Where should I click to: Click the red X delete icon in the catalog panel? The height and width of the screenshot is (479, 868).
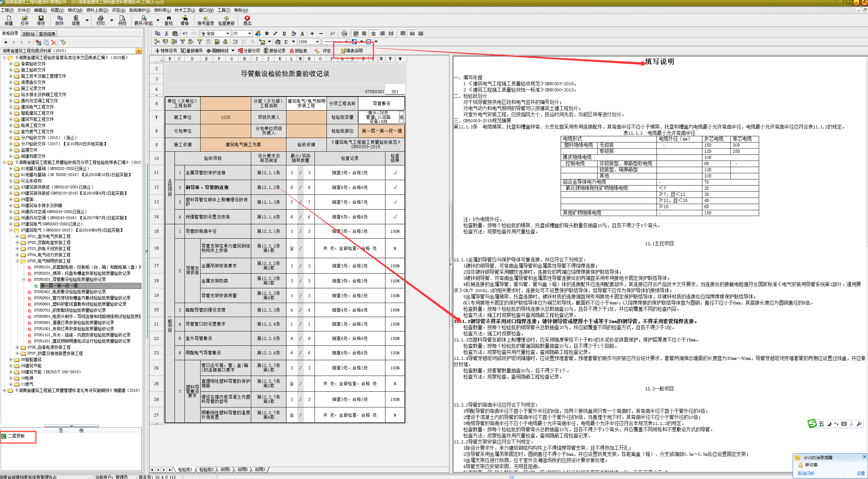54,42
